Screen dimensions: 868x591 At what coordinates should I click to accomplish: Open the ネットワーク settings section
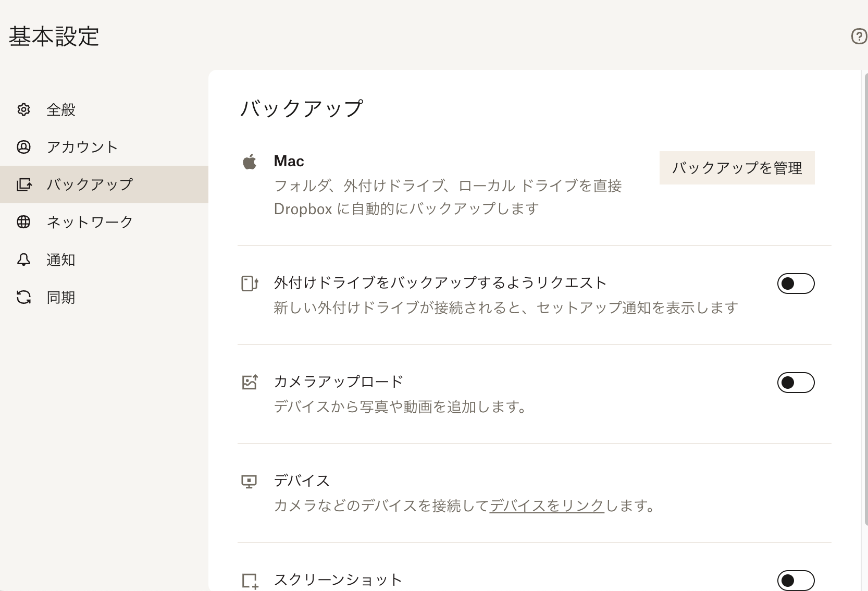click(x=89, y=222)
